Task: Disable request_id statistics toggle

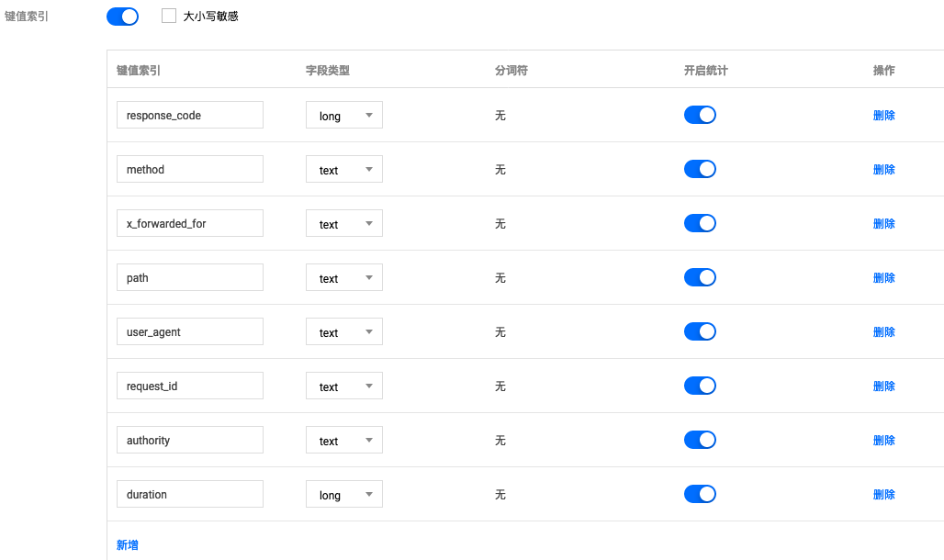Action: tap(700, 386)
